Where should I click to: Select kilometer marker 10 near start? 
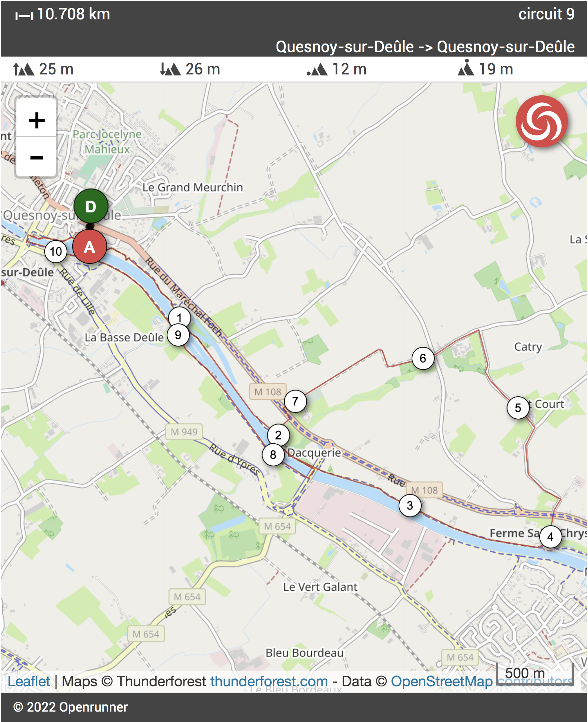(x=56, y=251)
